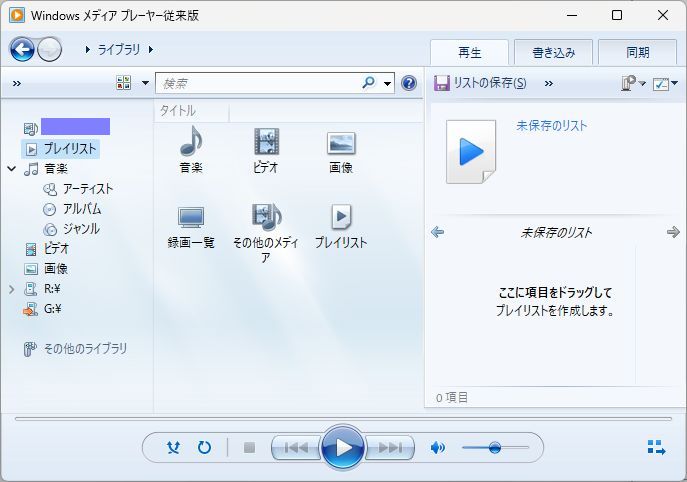This screenshot has height=482, width=687.
Task: Open the playlist options dropdown icon
Action: point(633,83)
